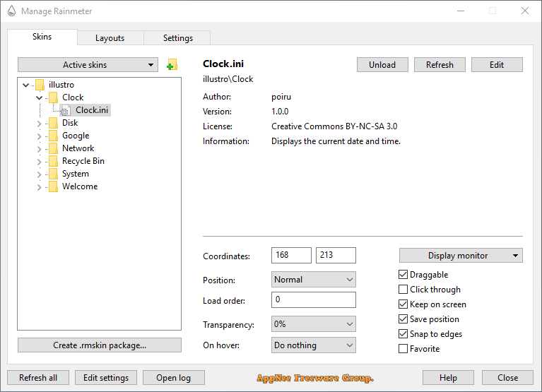Click the Welcome folder icon
The width and height of the screenshot is (542, 392).
[x=53, y=187]
